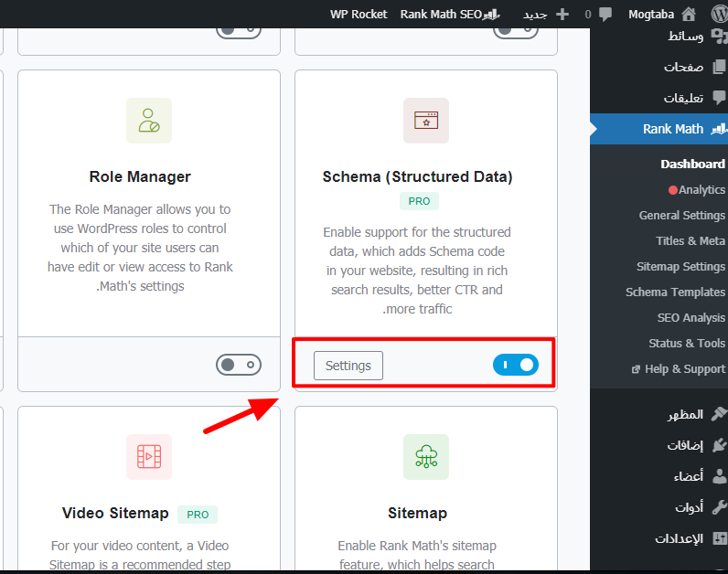728x574 pixels.
Task: Open Help & Support external link
Action: (x=685, y=369)
